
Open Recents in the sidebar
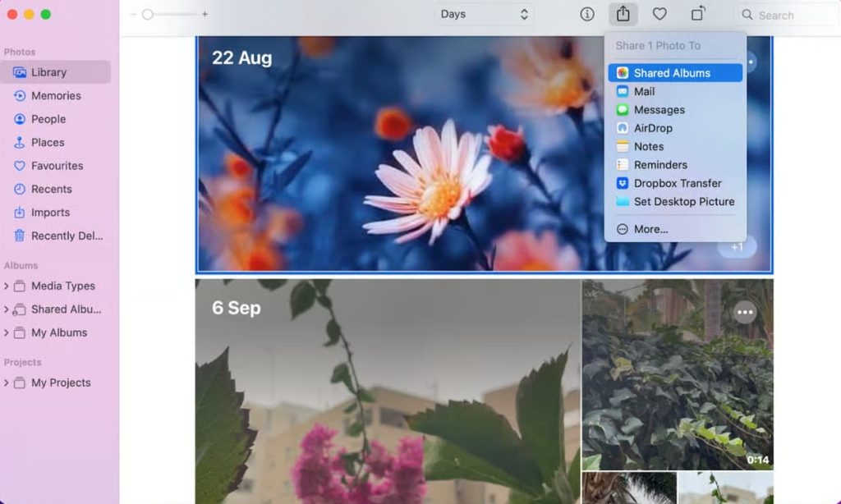tap(56, 190)
